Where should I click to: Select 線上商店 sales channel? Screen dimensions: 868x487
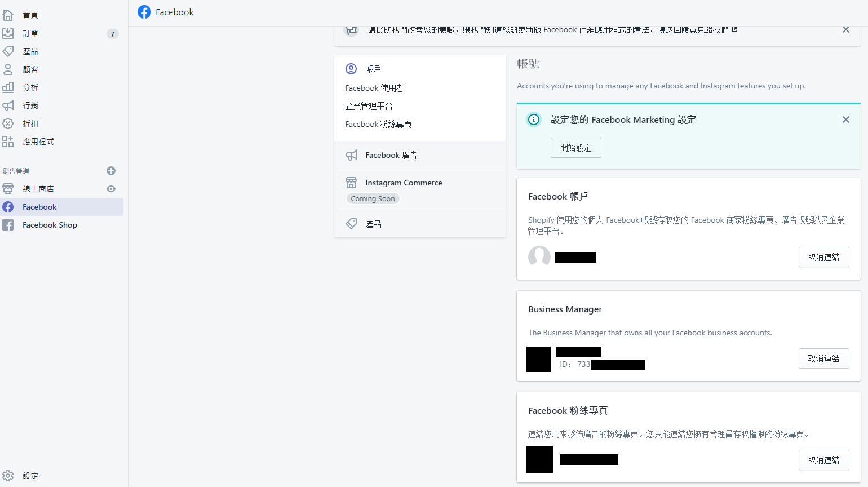coord(38,189)
